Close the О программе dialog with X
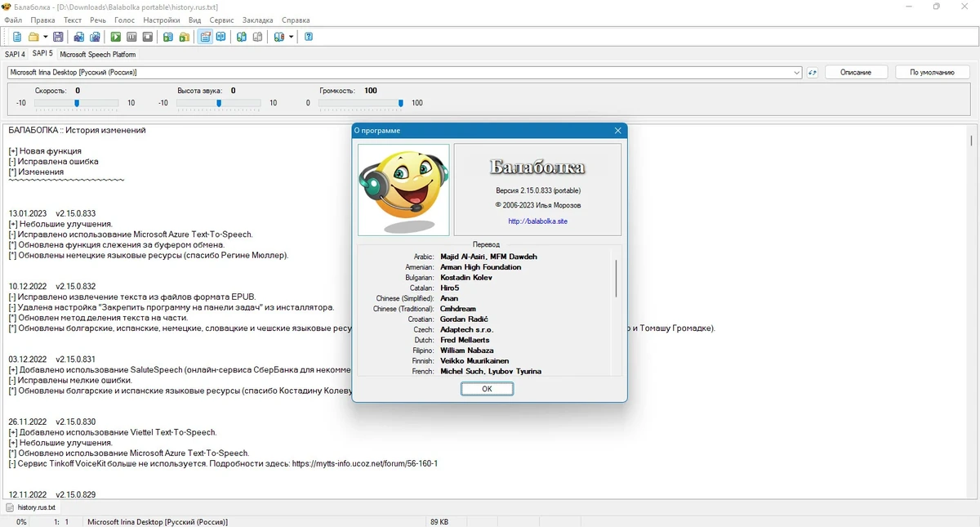This screenshot has height=527, width=980. click(617, 131)
